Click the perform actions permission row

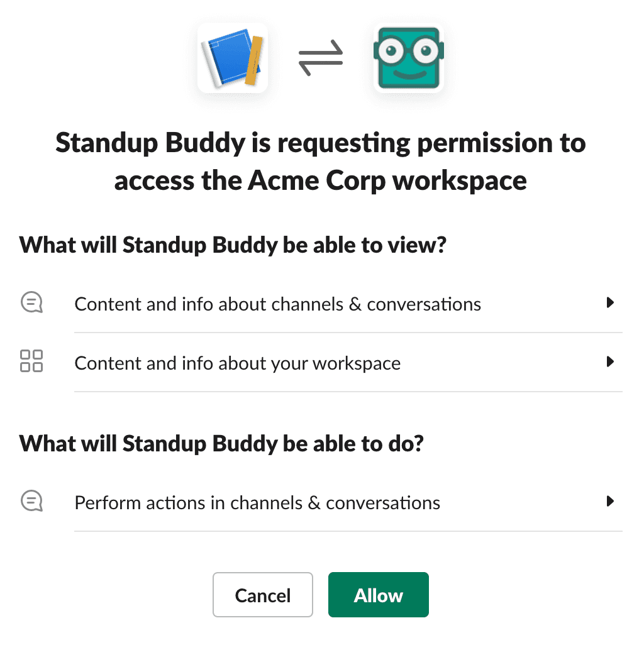pos(257,502)
